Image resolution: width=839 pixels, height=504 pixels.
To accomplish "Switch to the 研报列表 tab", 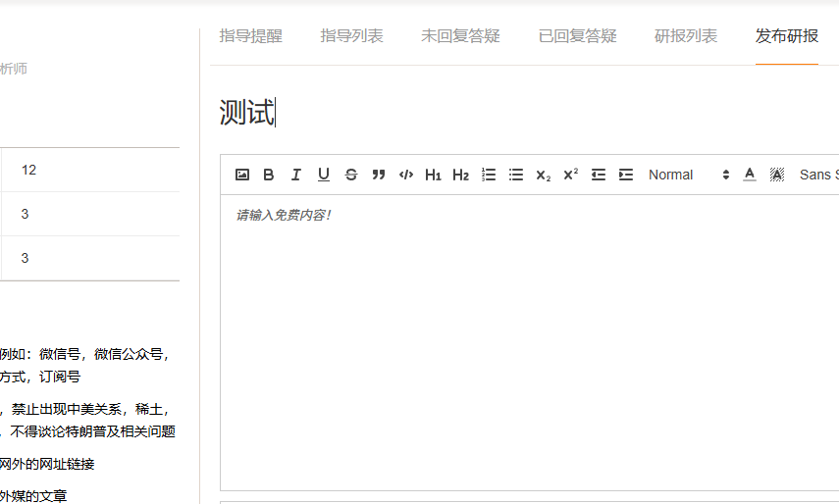I will [x=686, y=36].
